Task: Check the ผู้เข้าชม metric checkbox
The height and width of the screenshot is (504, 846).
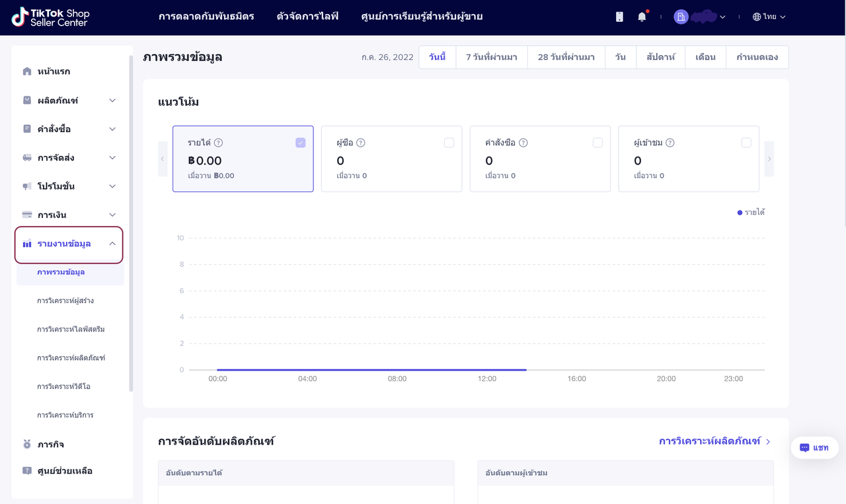Action: (x=746, y=143)
